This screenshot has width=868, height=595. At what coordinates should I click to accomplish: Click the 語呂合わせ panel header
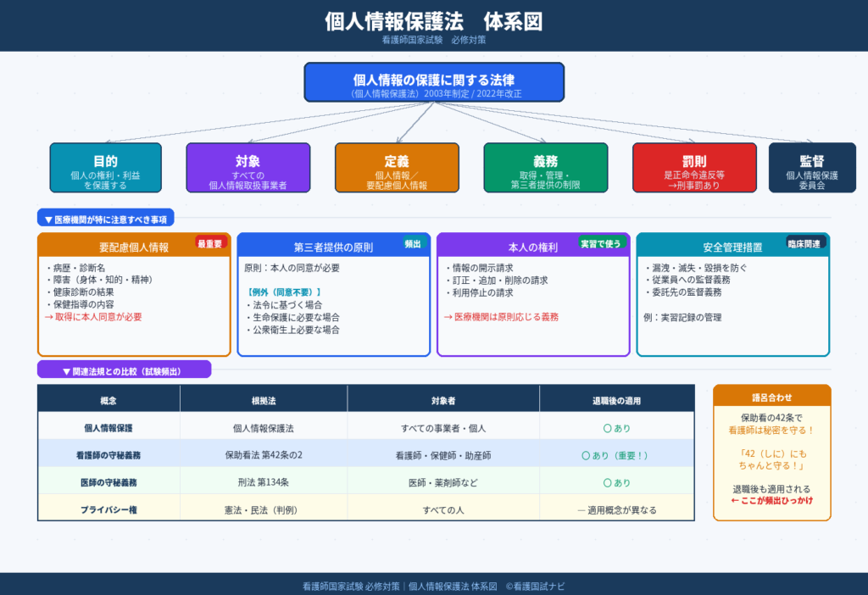[x=771, y=396]
